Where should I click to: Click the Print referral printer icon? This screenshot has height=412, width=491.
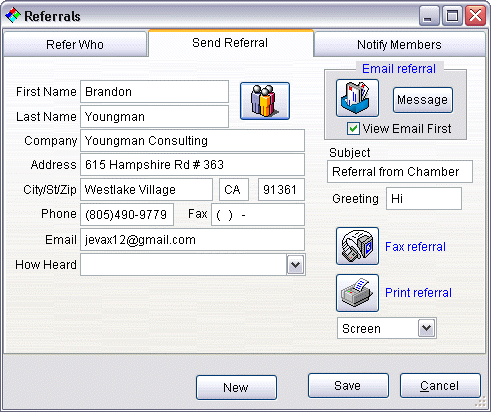(357, 293)
